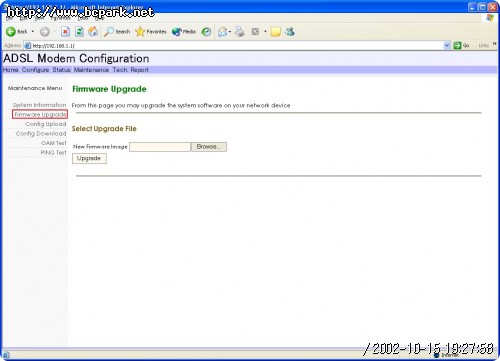
Task: Open the Configure navigation link
Action: [x=35, y=70]
